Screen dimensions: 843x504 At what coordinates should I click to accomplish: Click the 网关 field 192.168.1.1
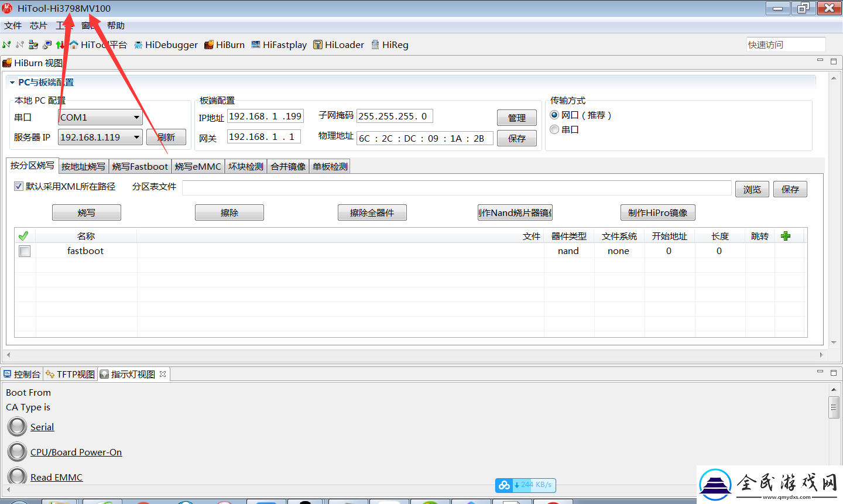pyautogui.click(x=264, y=136)
